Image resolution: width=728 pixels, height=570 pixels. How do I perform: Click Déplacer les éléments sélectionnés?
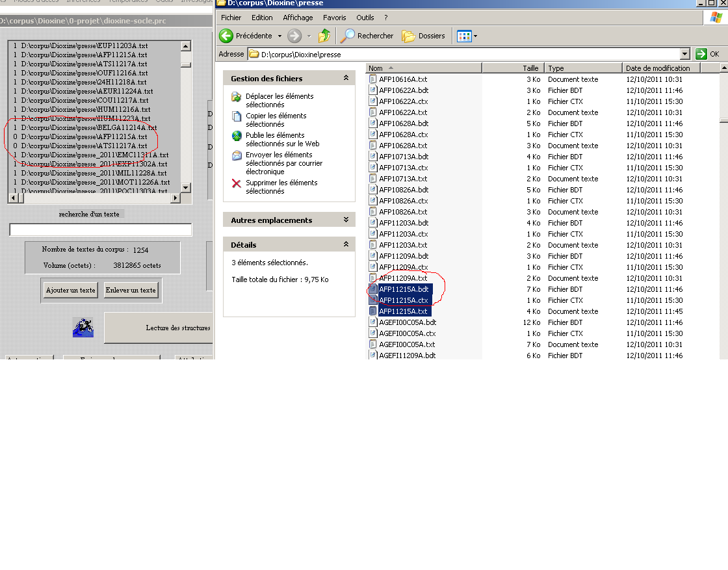279,100
